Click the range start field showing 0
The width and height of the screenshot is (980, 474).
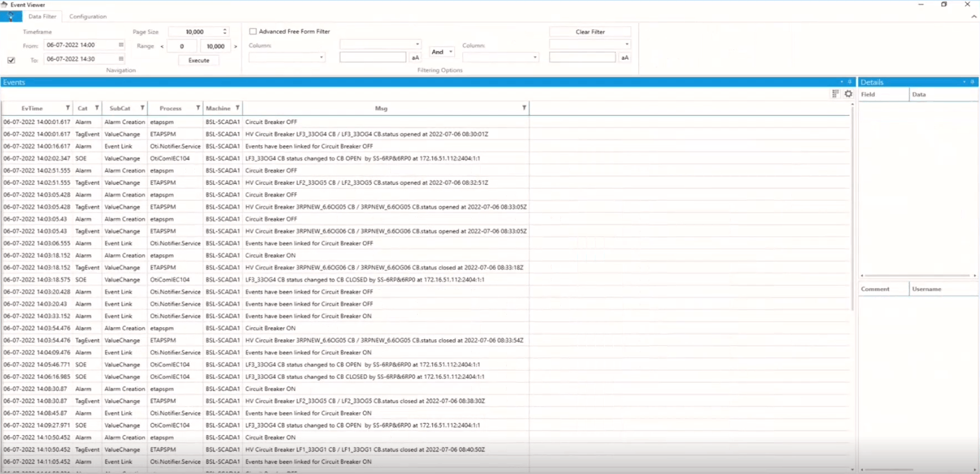(182, 46)
